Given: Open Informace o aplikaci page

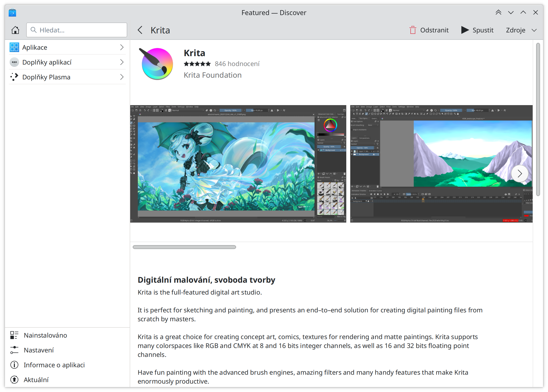Looking at the screenshot, I should [67, 365].
